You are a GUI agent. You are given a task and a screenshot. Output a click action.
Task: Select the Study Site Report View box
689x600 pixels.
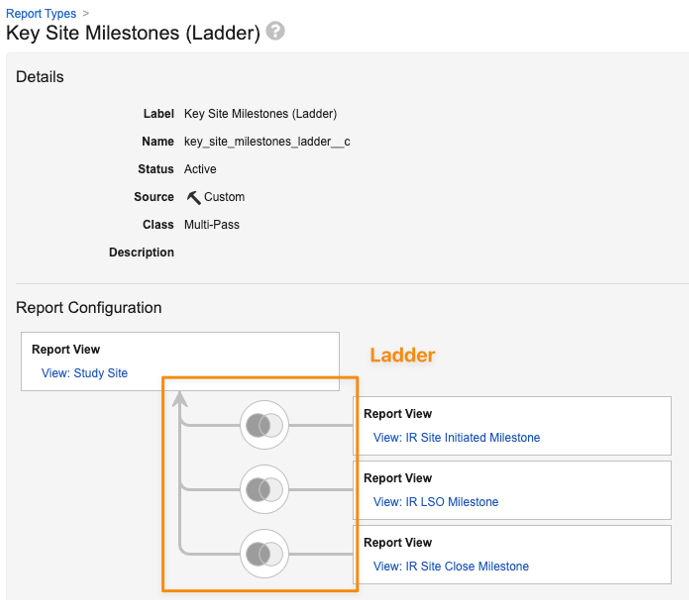[180, 361]
